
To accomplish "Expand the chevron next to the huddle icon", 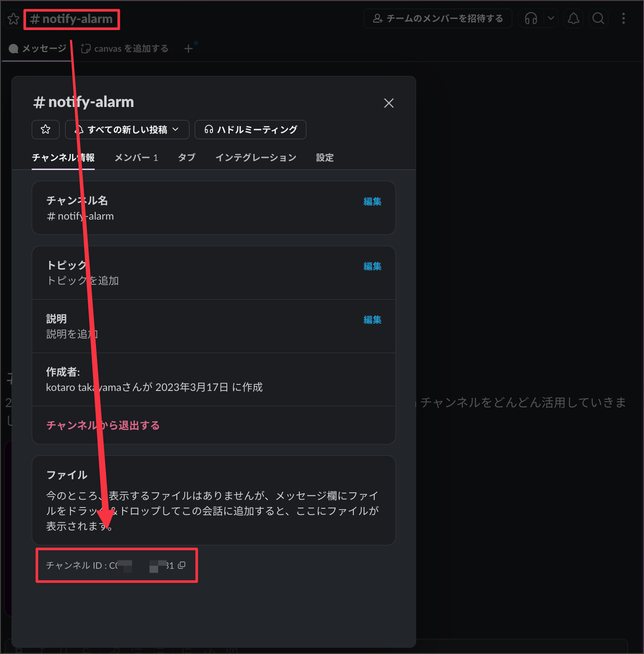I will click(x=551, y=19).
